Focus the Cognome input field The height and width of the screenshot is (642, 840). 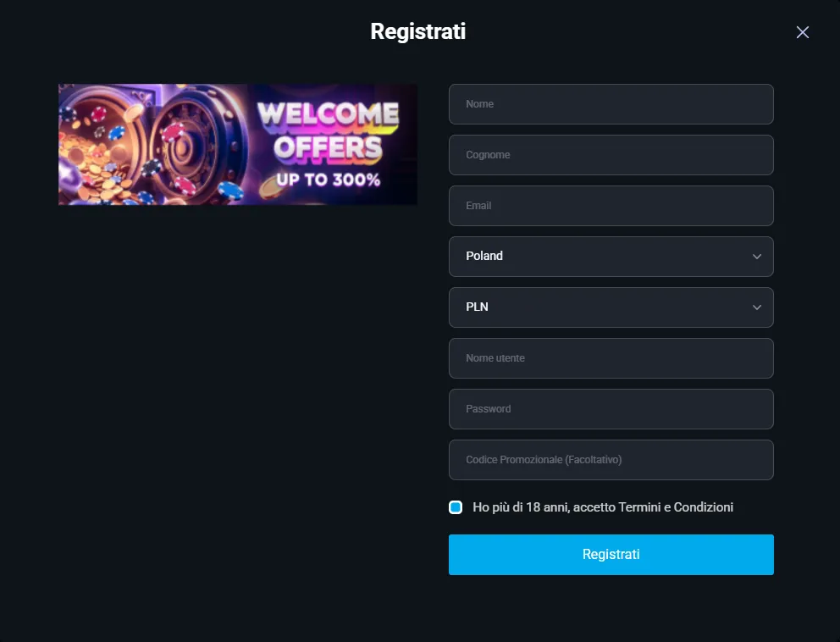pos(611,155)
